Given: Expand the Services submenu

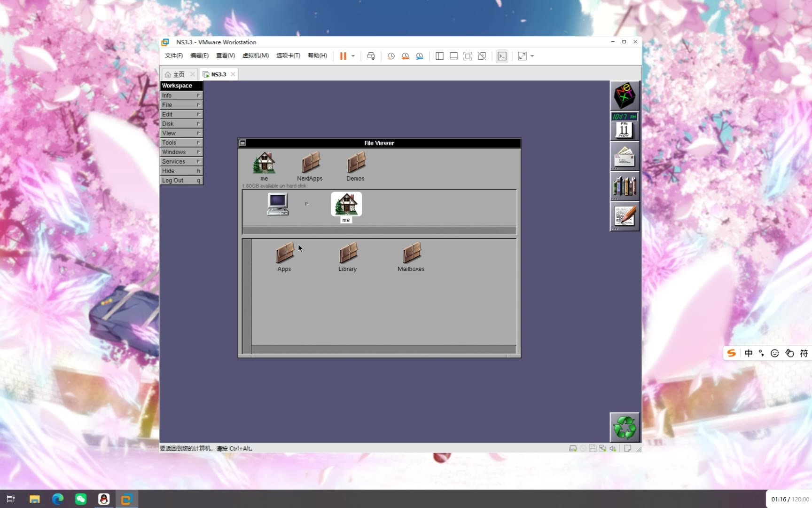Looking at the screenshot, I should click(x=181, y=161).
